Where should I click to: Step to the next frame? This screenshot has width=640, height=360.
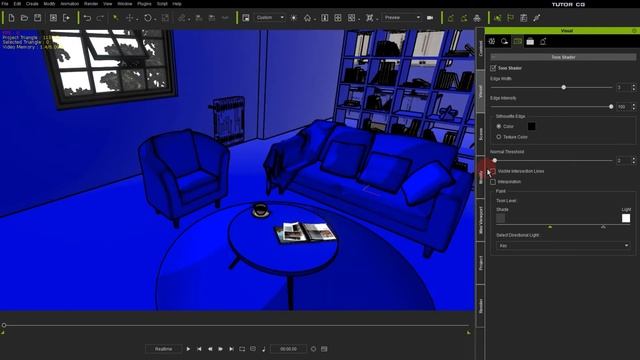click(220, 349)
